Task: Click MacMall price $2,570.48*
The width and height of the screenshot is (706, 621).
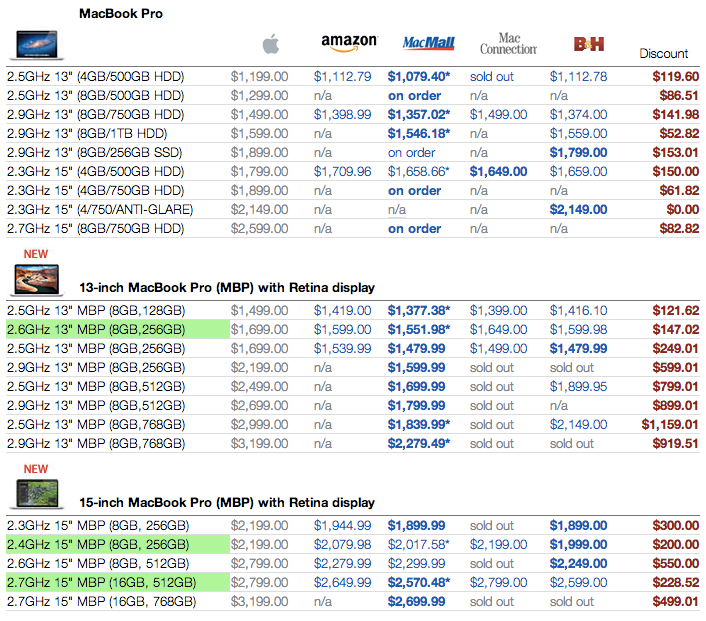Action: (x=419, y=583)
